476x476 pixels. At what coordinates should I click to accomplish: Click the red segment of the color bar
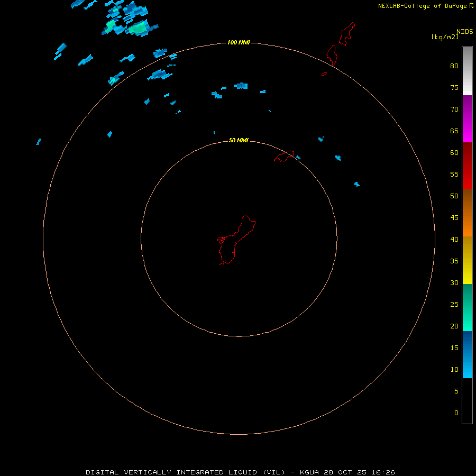(x=467, y=166)
